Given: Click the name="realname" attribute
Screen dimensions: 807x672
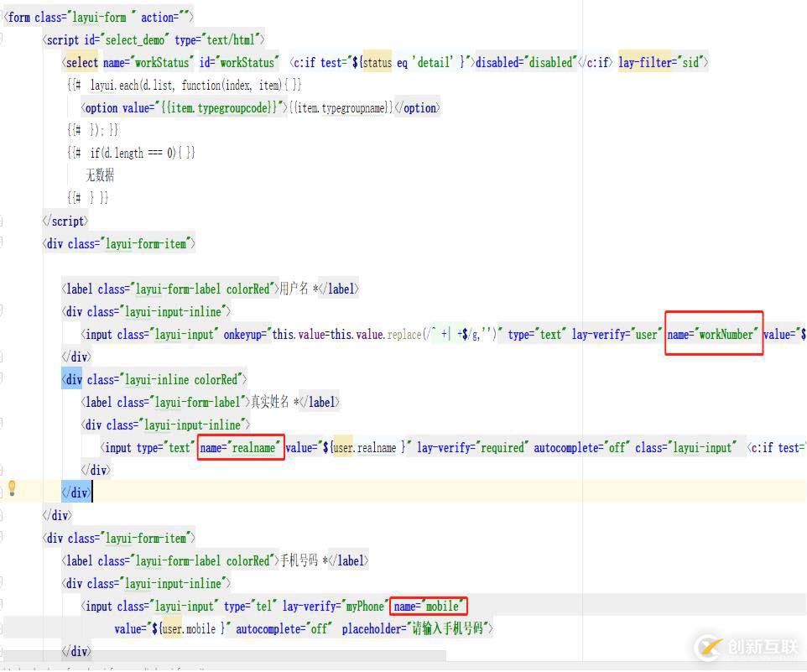Looking at the screenshot, I should pyautogui.click(x=241, y=447).
